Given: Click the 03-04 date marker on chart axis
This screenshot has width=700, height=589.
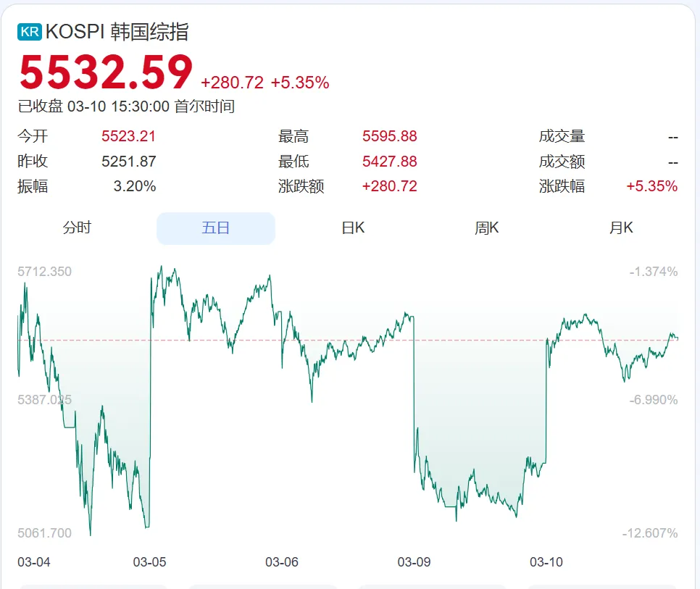Looking at the screenshot, I should [34, 562].
